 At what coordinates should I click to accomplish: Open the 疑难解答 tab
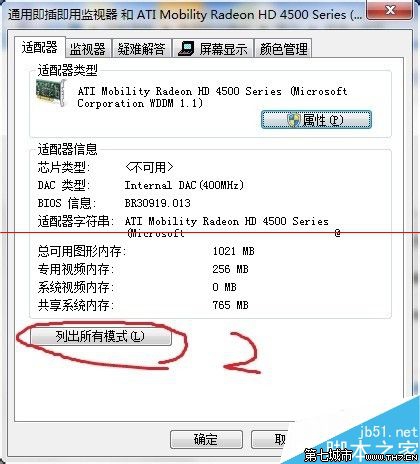[141, 49]
